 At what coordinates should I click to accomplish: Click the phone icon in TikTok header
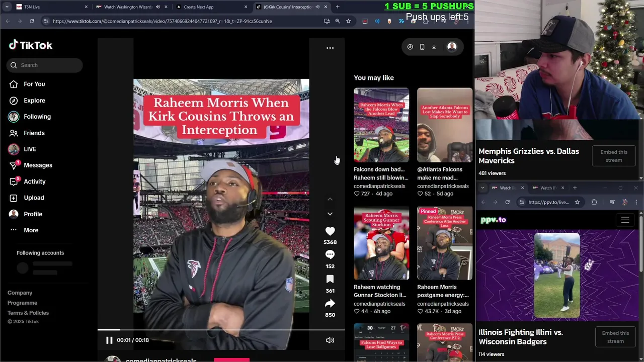point(422,47)
